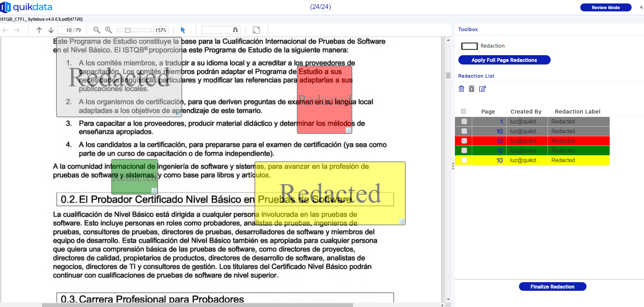Collapse the panel using top-right arrow
Viewport: 644px width, 307px height.
[x=641, y=7]
